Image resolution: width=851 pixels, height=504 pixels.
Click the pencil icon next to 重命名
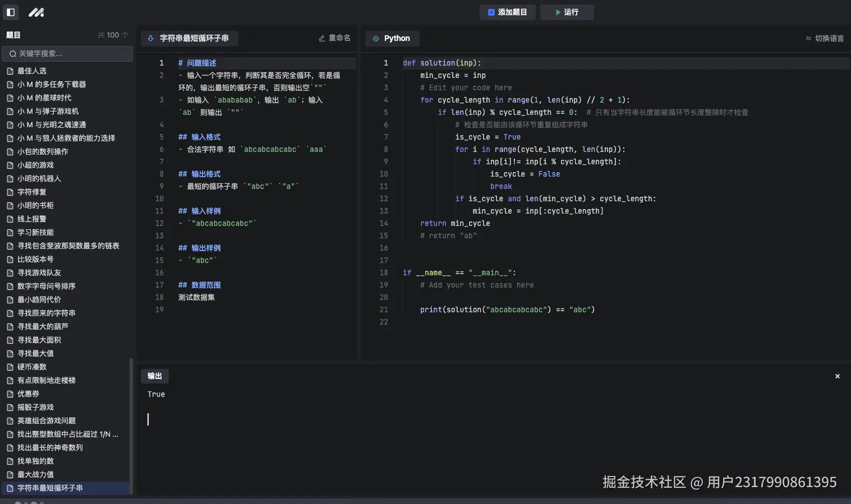pos(321,38)
